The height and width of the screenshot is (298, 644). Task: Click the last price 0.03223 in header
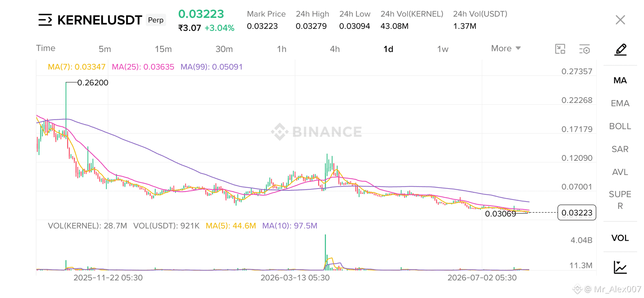(x=201, y=14)
